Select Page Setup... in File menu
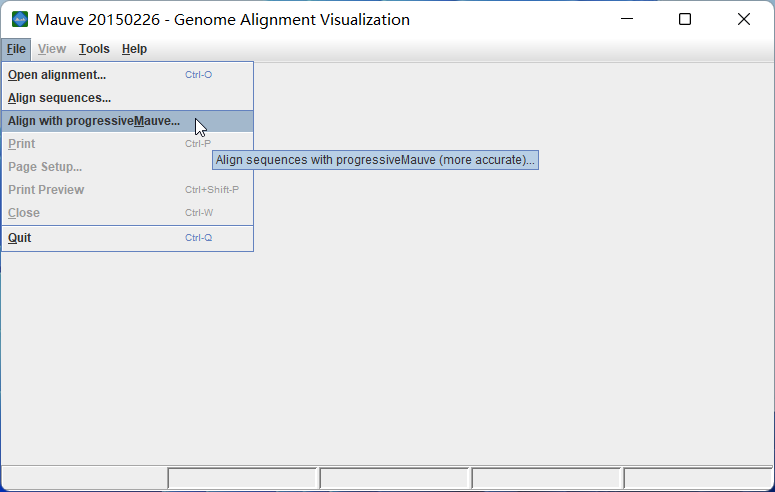This screenshot has height=492, width=775. (x=45, y=167)
